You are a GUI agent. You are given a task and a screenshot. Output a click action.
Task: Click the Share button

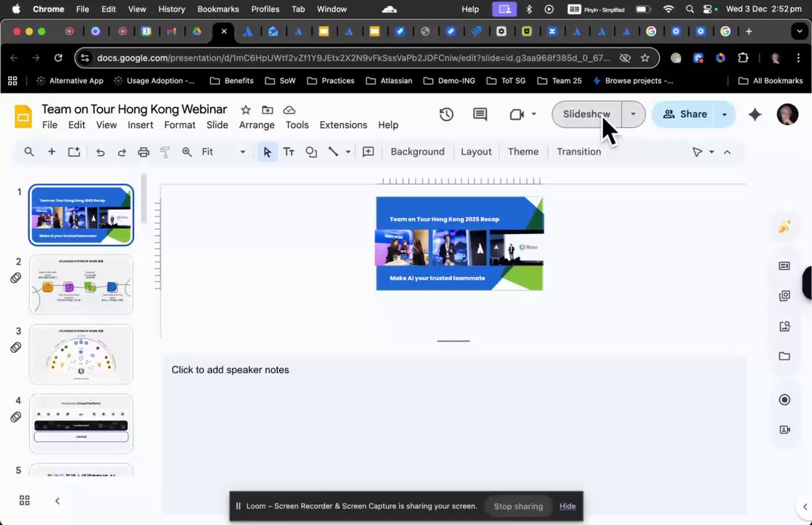(684, 114)
